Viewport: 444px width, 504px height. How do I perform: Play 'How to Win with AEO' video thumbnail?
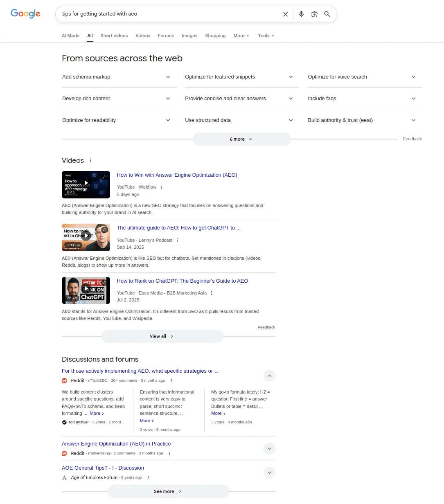[86, 184]
